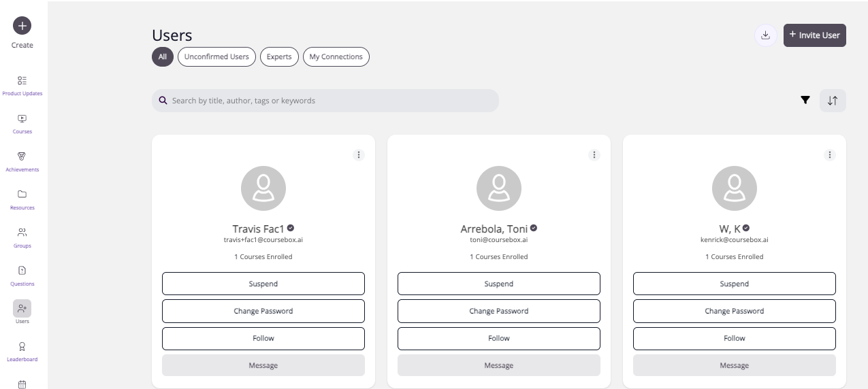This screenshot has height=389, width=868.
Task: Click Travis Fac1's avatar
Action: [263, 188]
